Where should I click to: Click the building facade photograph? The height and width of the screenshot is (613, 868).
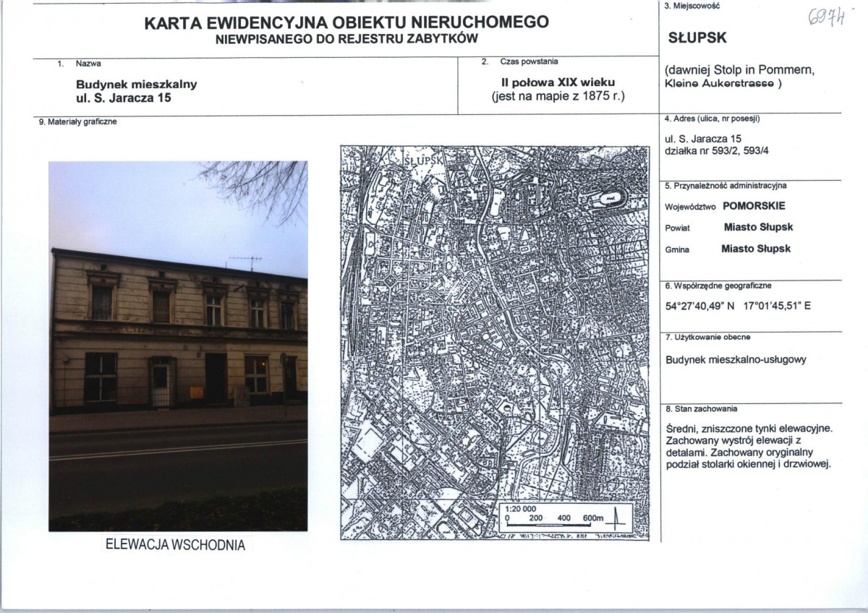(x=178, y=346)
